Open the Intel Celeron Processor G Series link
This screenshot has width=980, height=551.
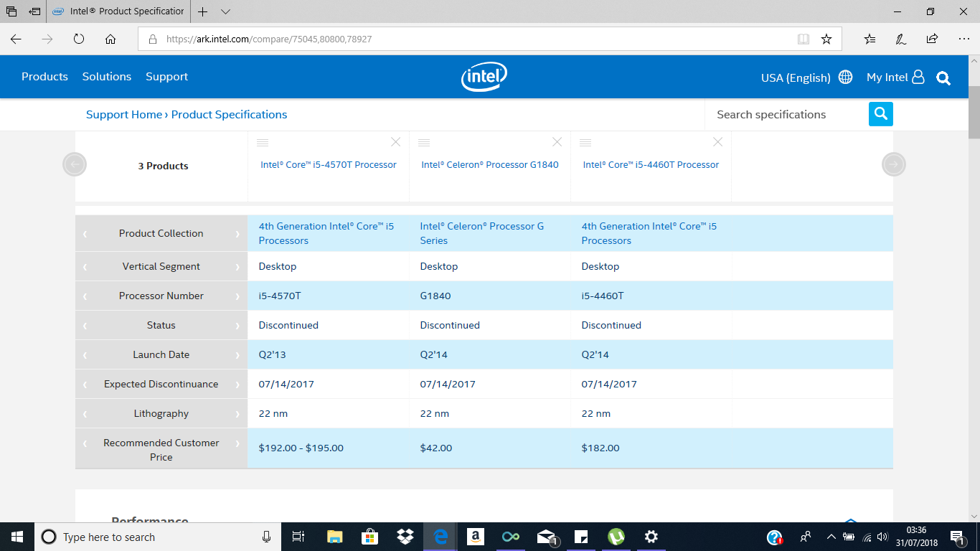(x=482, y=233)
